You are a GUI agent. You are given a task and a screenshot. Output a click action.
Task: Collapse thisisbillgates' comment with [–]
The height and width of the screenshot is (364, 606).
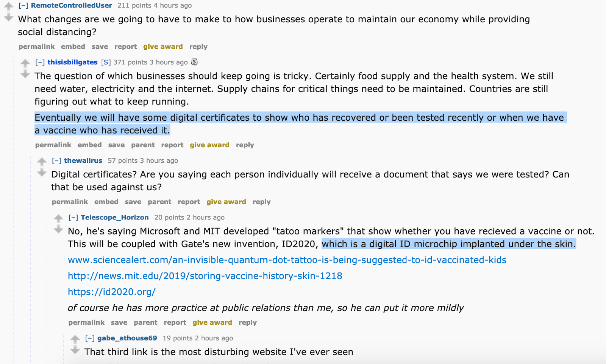[40, 62]
